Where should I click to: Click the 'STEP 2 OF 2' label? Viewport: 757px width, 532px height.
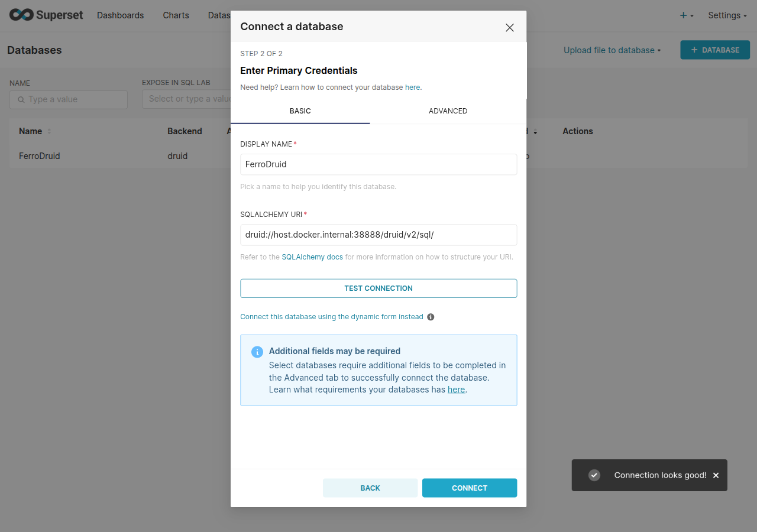coord(261,54)
